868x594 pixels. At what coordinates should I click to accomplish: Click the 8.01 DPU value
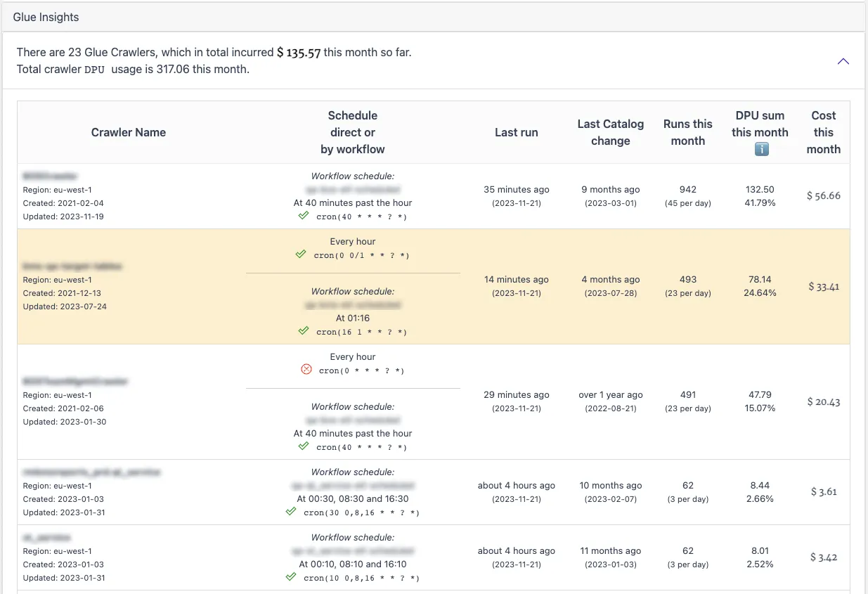(x=760, y=550)
